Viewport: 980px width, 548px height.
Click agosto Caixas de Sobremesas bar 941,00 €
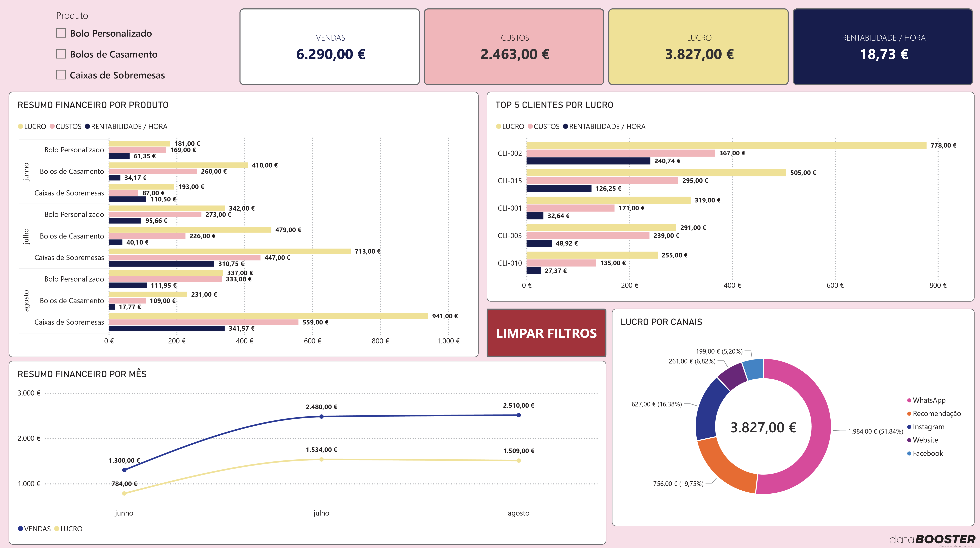268,316
